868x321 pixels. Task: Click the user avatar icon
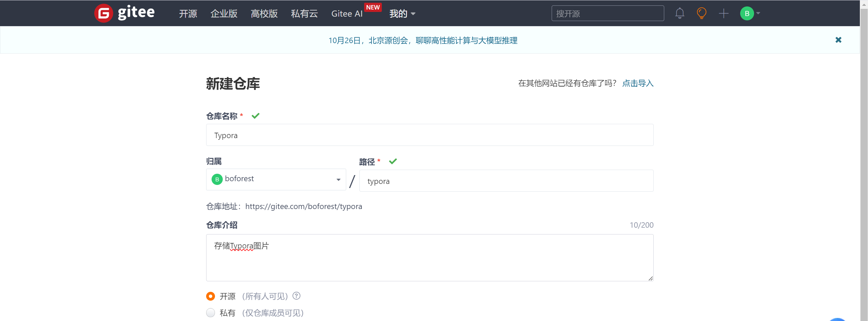(x=747, y=13)
